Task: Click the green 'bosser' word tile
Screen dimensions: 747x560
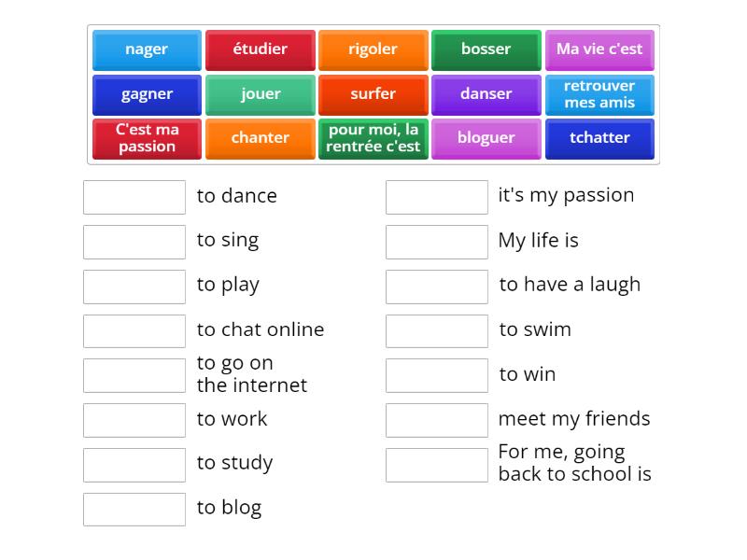Action: (486, 49)
